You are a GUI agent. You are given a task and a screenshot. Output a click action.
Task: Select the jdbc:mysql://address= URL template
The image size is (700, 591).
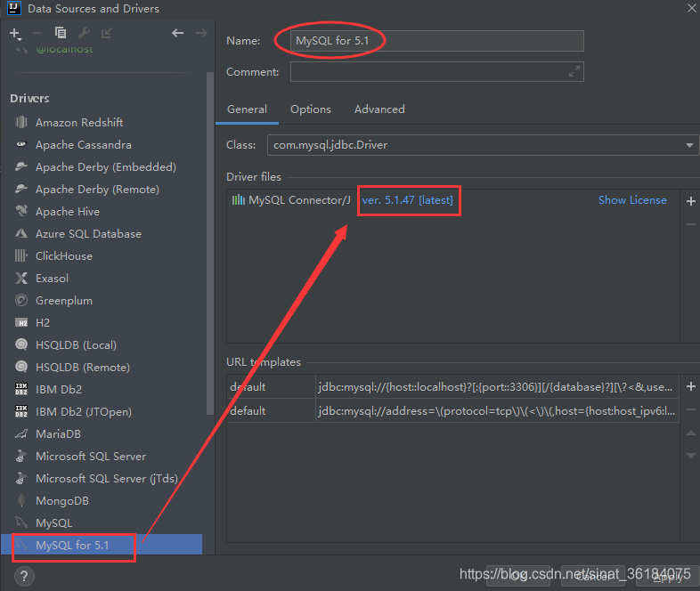tap(496, 411)
